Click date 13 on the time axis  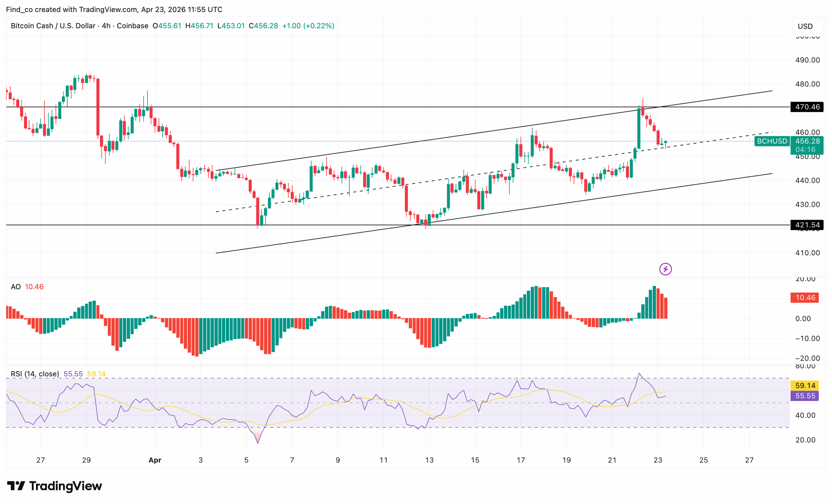pos(429,460)
